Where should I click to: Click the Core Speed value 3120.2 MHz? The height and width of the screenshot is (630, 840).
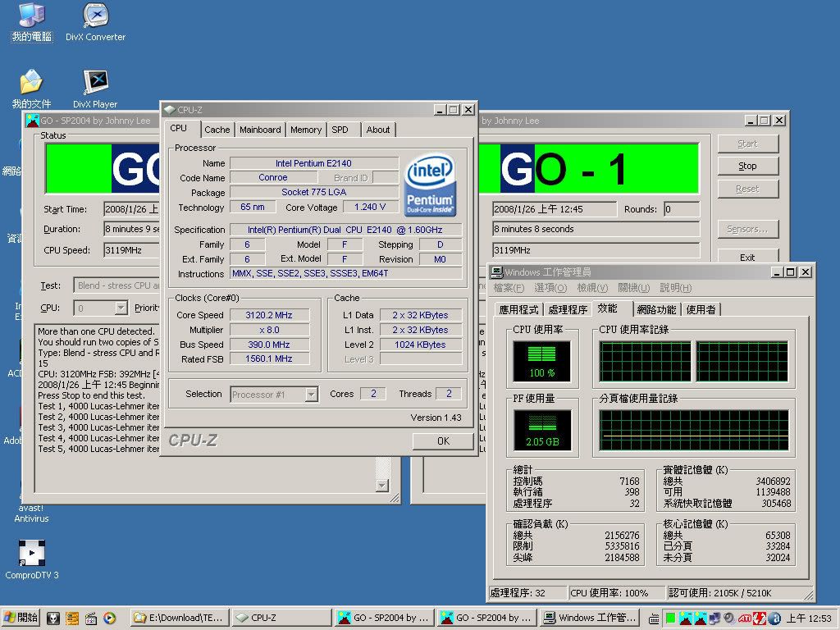[269, 315]
